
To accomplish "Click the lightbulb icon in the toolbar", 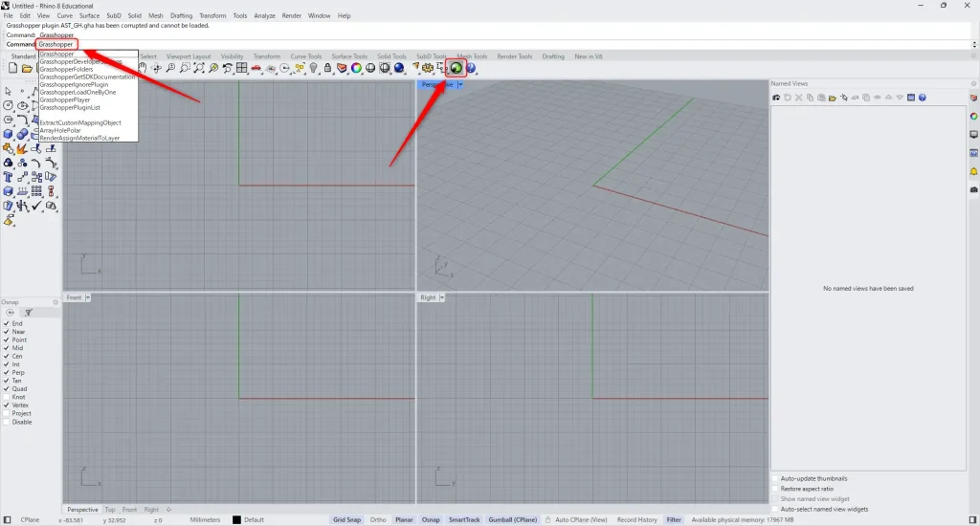I will [314, 68].
